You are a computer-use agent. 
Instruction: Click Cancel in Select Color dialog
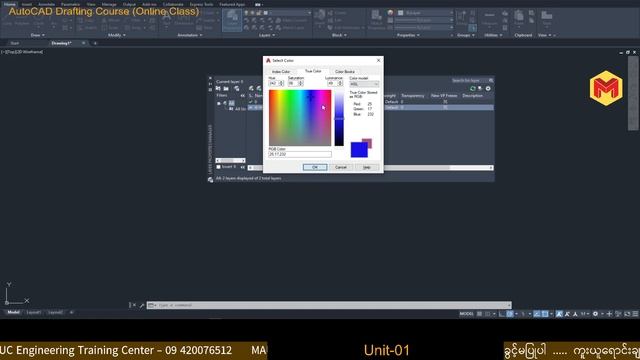pyautogui.click(x=341, y=167)
